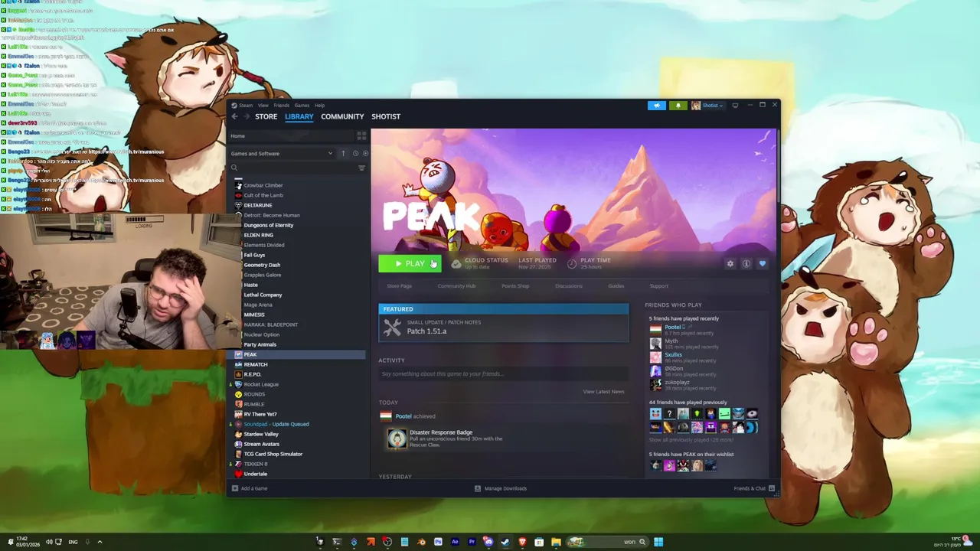This screenshot has width=980, height=551.
Task: Open the Steam announcements megaphone icon
Action: pyautogui.click(x=656, y=105)
